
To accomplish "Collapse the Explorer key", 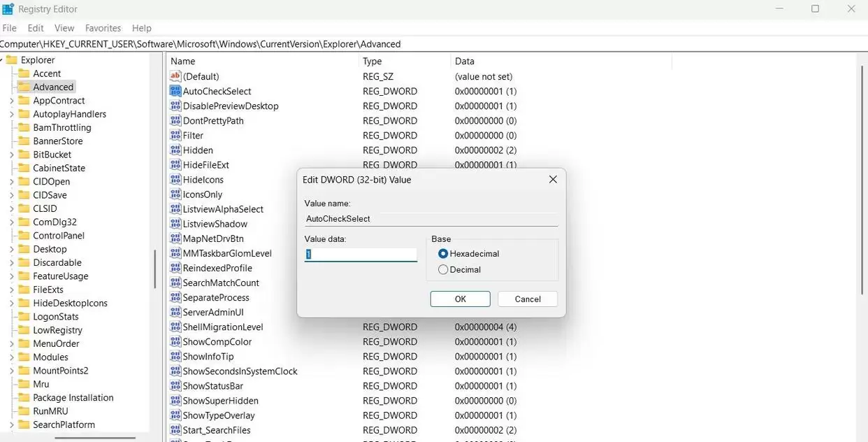I will point(3,59).
